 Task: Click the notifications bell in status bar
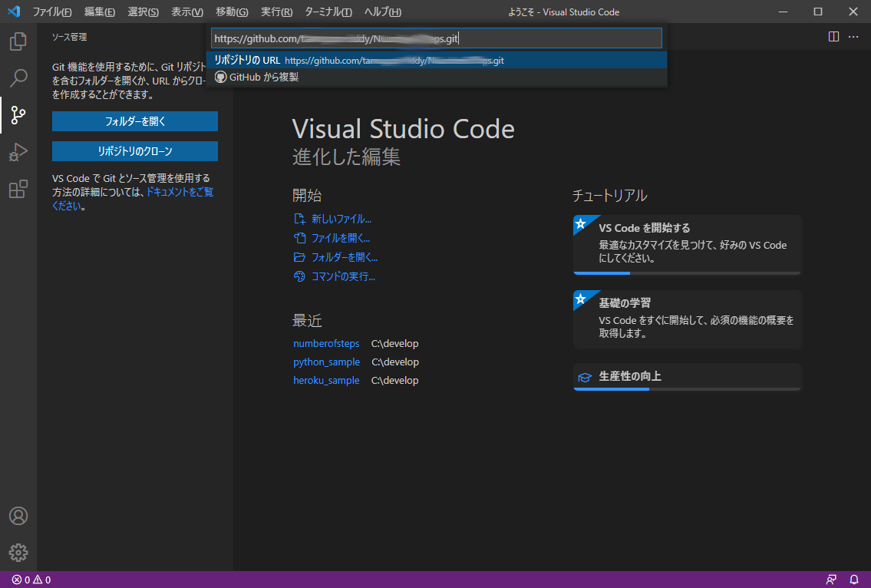854,580
